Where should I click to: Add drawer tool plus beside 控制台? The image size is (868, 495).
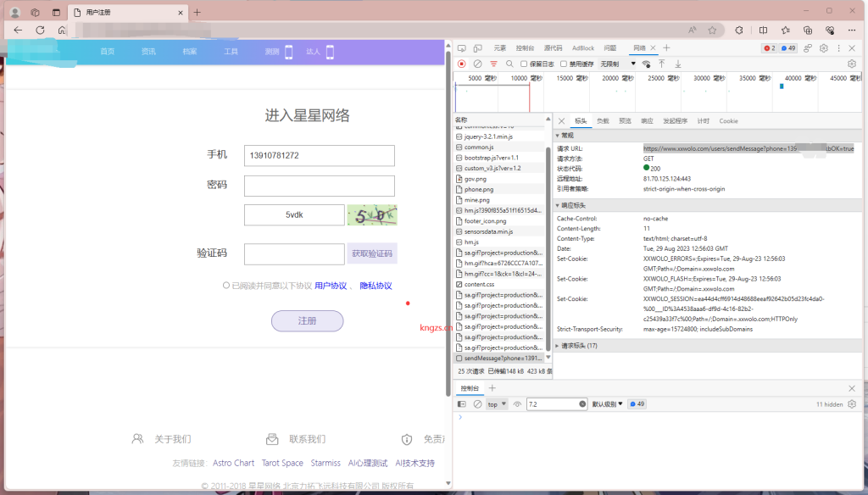(492, 388)
